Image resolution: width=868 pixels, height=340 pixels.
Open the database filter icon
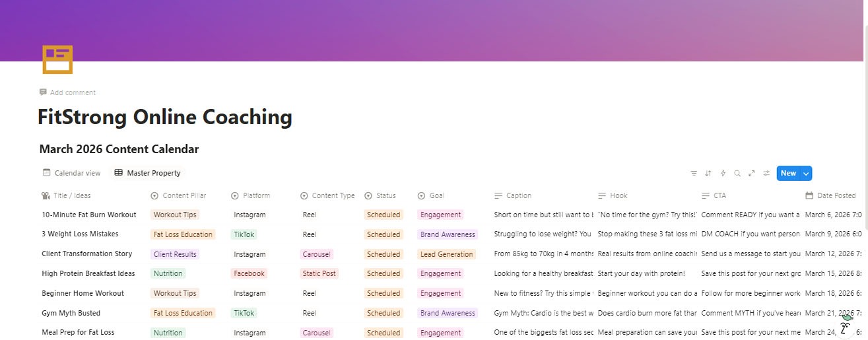694,173
